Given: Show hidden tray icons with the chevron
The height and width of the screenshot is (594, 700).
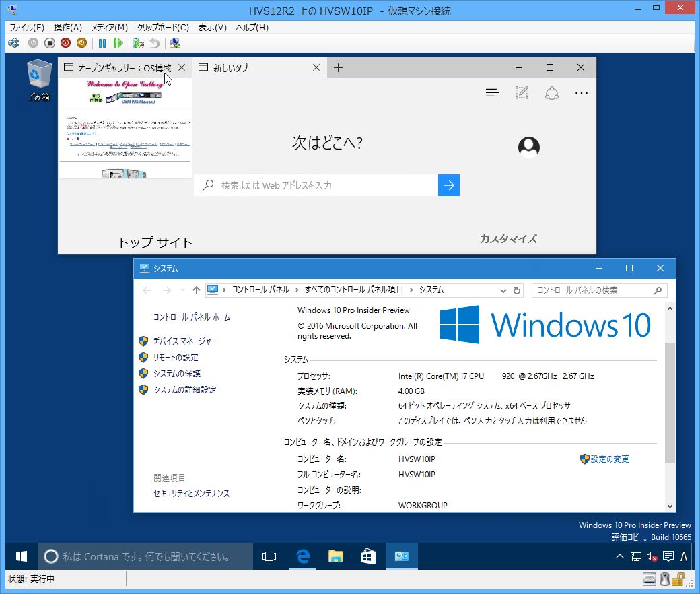Looking at the screenshot, I should pos(620,556).
